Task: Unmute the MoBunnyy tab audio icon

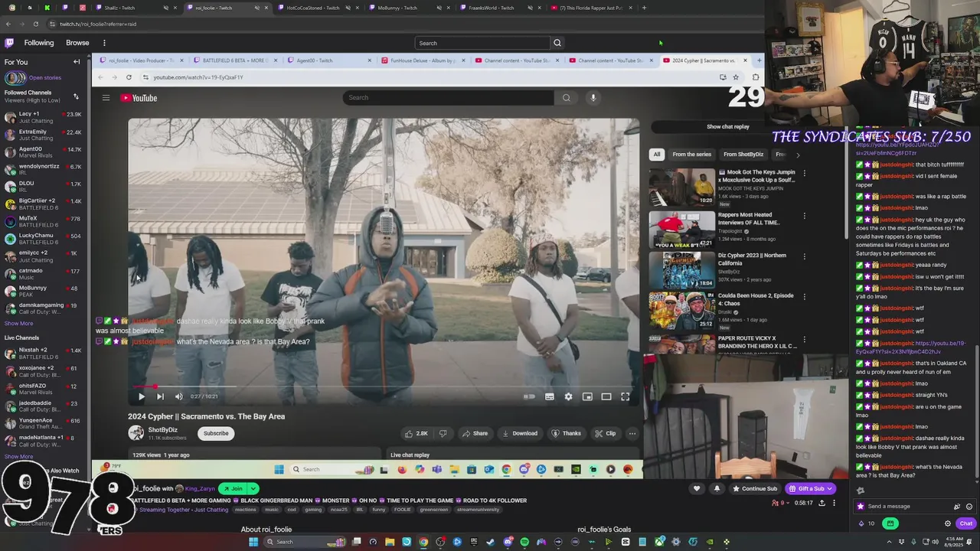Action: pyautogui.click(x=439, y=8)
